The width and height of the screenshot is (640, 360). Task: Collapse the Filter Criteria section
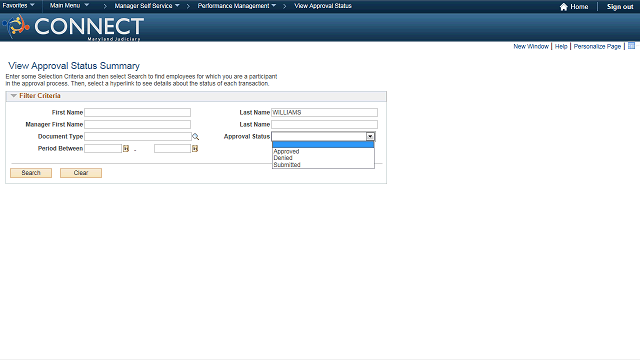[x=13, y=96]
